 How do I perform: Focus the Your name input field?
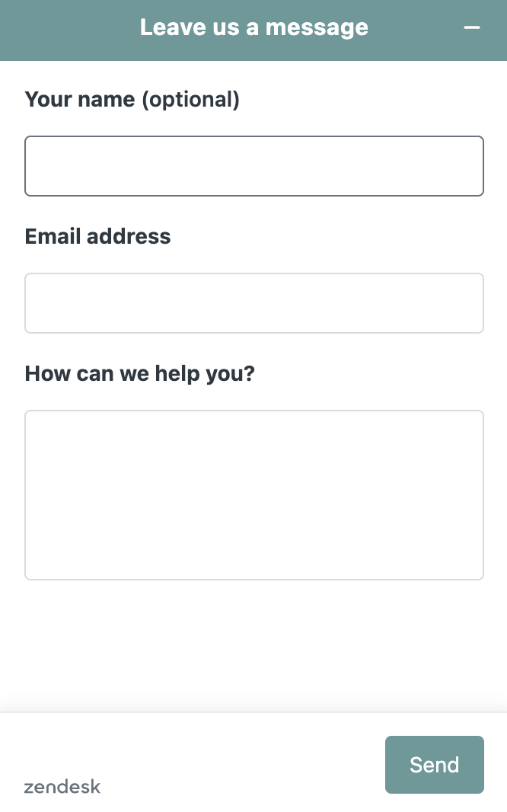(254, 166)
